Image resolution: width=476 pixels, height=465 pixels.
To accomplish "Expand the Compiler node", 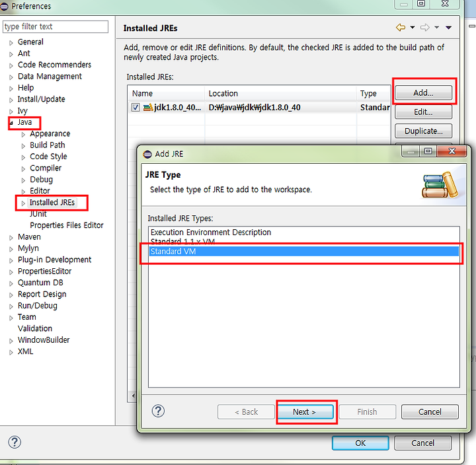I will (23, 168).
